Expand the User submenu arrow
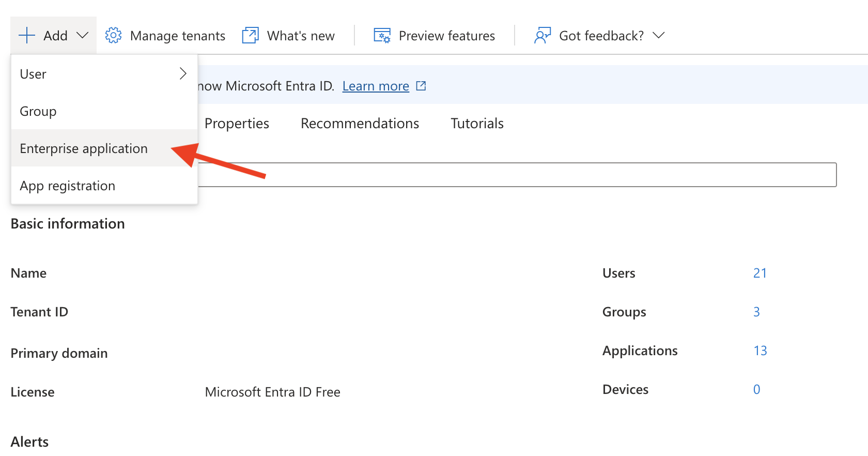The width and height of the screenshot is (868, 456). pos(183,74)
